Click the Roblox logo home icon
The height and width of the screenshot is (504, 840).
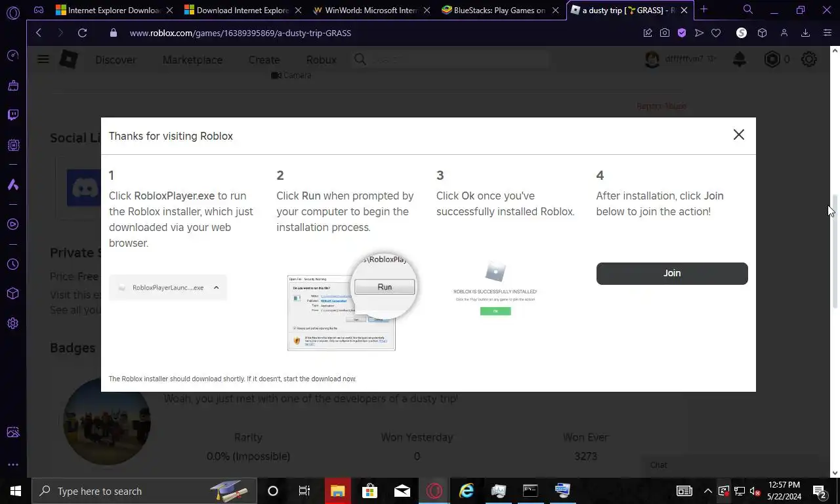tap(68, 60)
